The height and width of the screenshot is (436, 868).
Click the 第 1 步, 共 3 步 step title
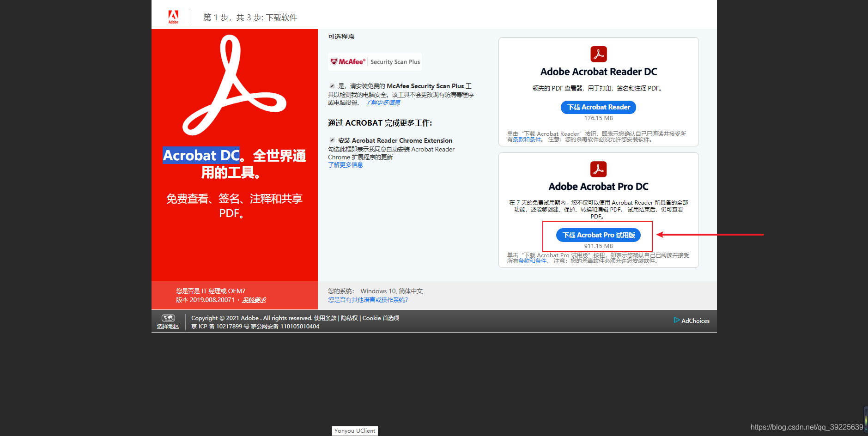(x=250, y=18)
